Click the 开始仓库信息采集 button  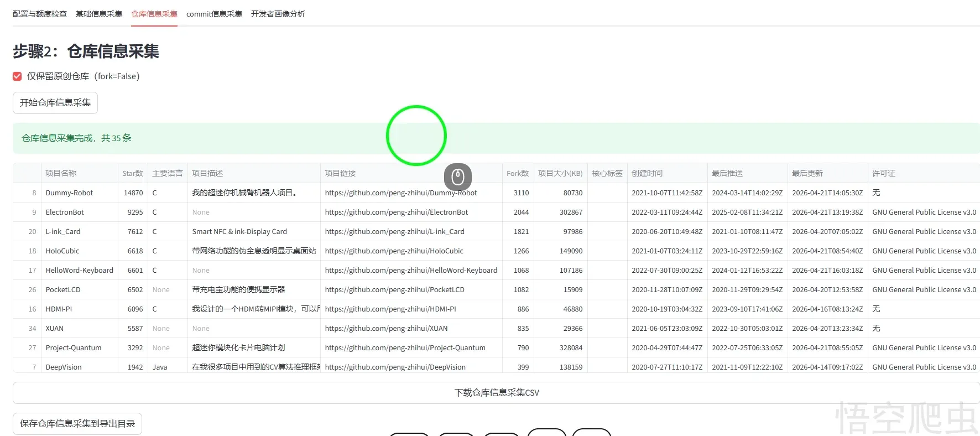(55, 103)
